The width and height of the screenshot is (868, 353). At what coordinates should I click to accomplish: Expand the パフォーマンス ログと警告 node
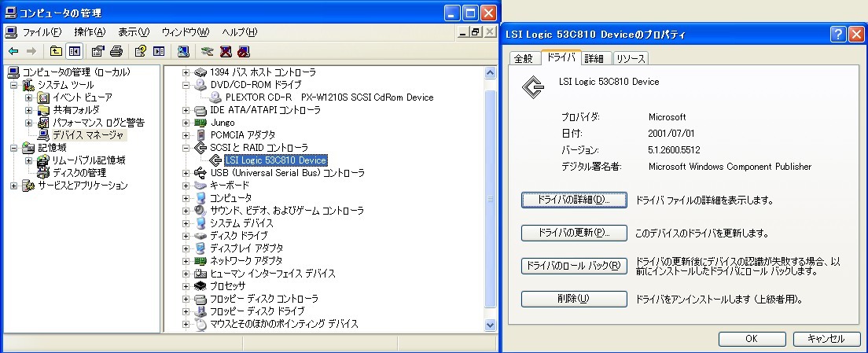(x=29, y=123)
